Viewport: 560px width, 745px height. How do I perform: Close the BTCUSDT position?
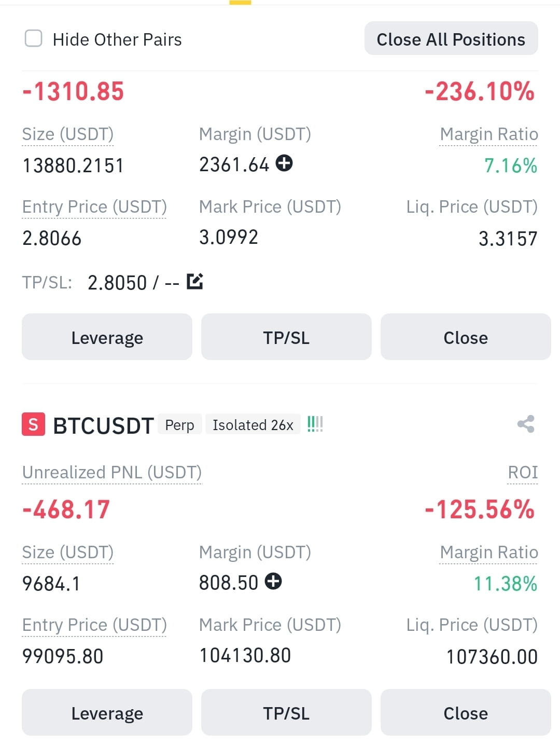466,712
